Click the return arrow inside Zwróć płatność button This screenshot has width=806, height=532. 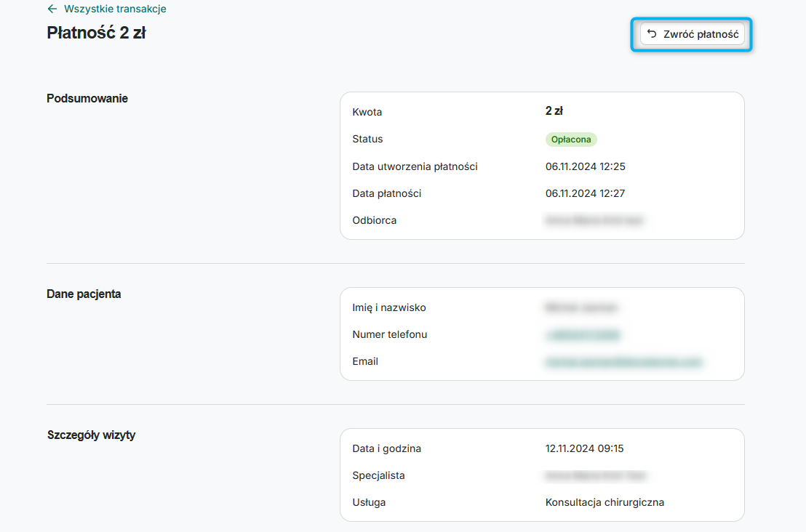(x=653, y=33)
